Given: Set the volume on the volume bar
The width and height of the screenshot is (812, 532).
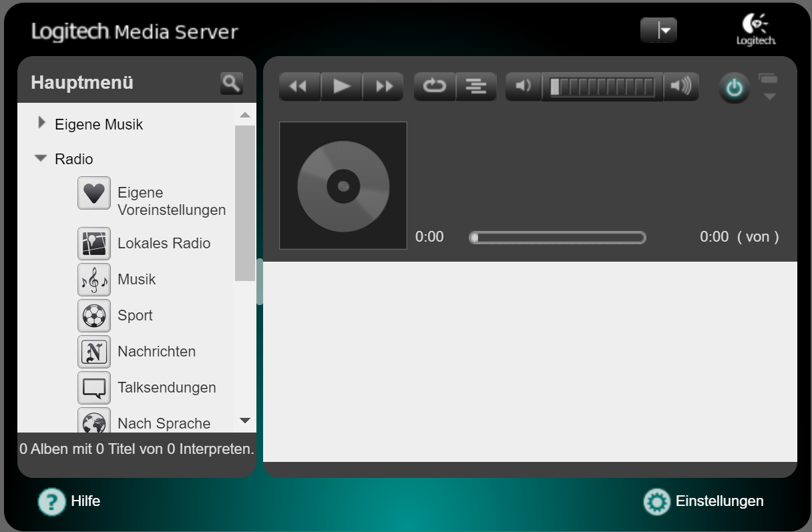Looking at the screenshot, I should (602, 87).
